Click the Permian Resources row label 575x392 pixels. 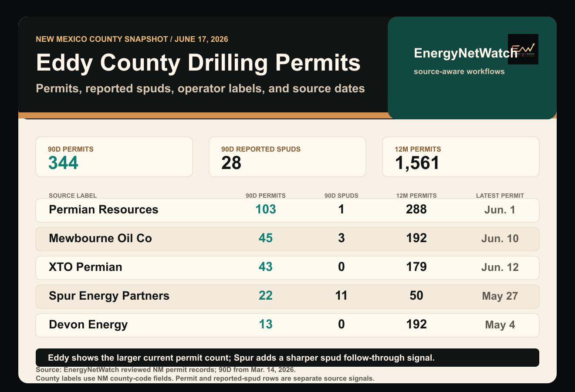(104, 210)
